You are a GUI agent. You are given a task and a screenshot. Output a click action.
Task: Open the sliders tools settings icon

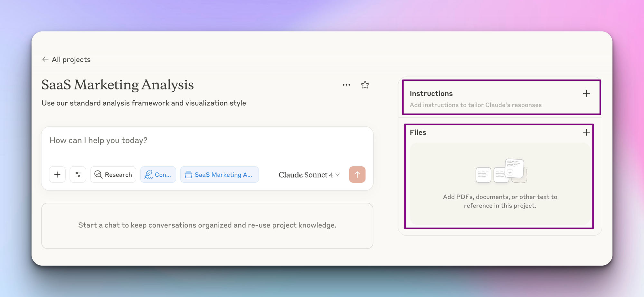[78, 175]
